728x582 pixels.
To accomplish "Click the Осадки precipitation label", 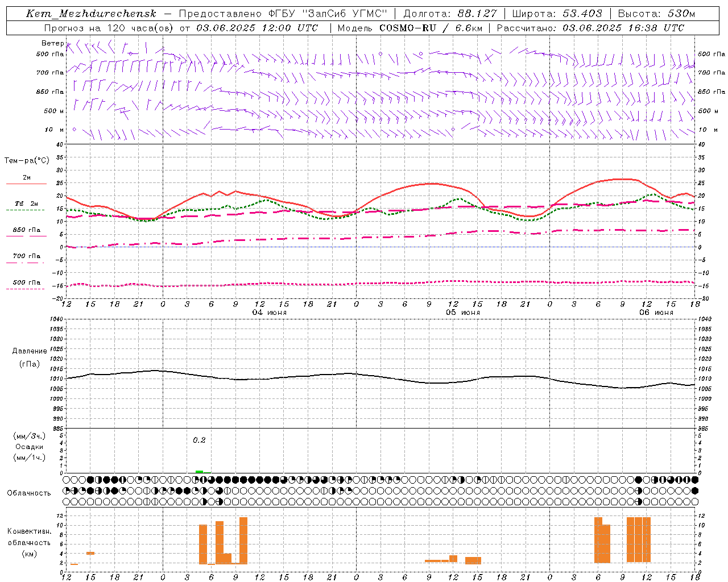I will [30, 447].
